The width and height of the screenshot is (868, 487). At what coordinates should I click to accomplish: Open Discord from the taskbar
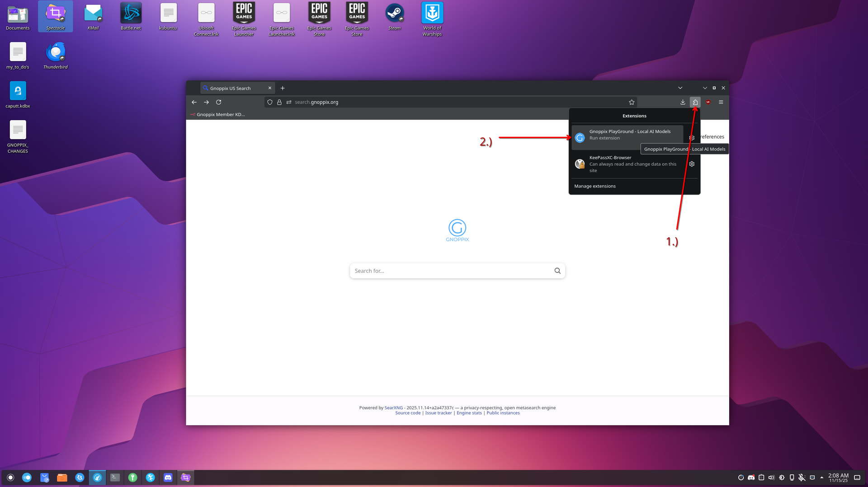(168, 478)
